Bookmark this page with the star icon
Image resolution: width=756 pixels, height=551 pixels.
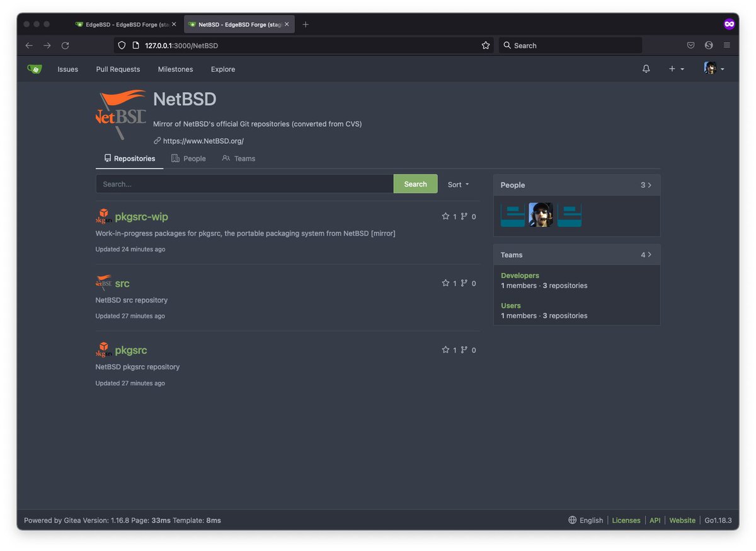pos(486,45)
